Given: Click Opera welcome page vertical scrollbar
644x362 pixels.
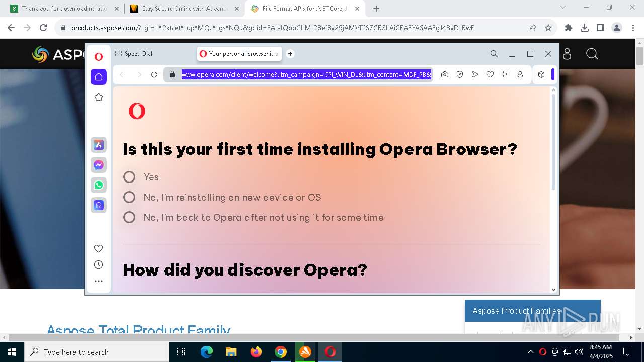Looking at the screenshot, I should click(x=554, y=142).
